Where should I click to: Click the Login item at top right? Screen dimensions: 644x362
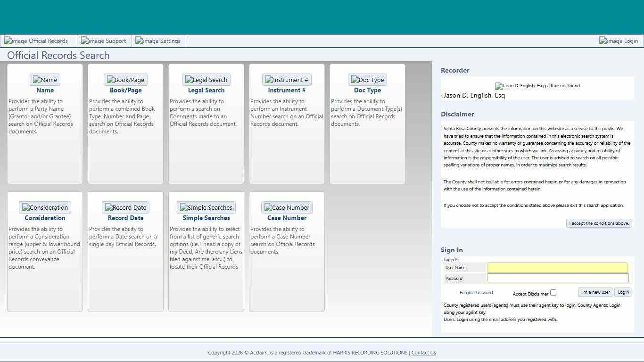[x=618, y=41]
